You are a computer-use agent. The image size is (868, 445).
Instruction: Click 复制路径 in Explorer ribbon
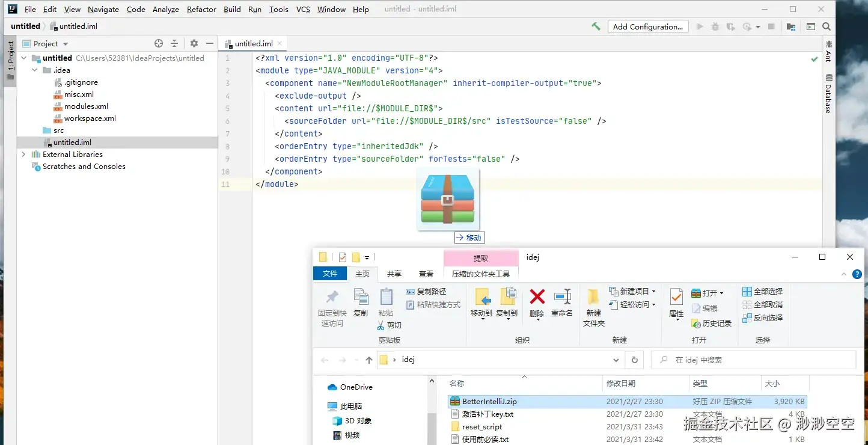pos(426,292)
